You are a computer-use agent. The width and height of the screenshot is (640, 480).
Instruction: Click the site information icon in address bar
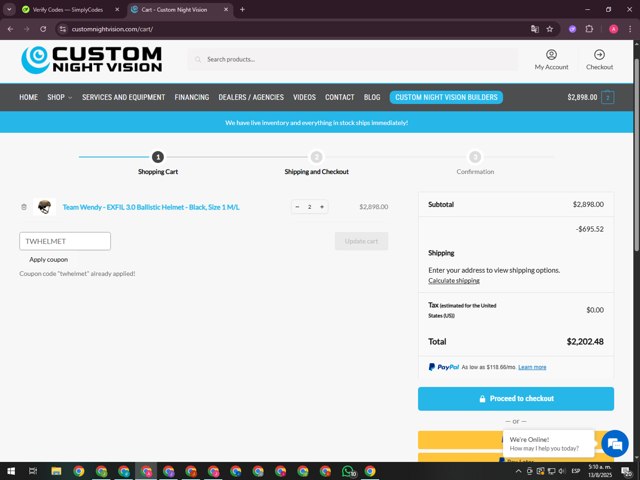point(62,29)
